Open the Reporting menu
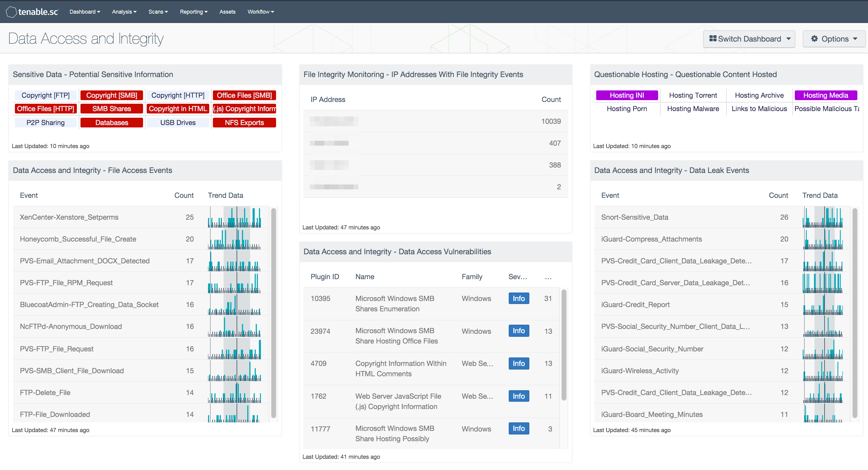 point(193,12)
